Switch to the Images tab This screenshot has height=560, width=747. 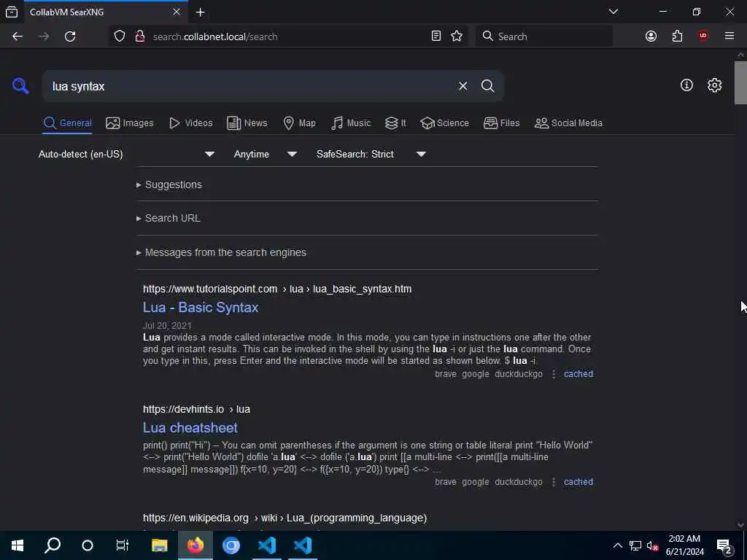[130, 122]
